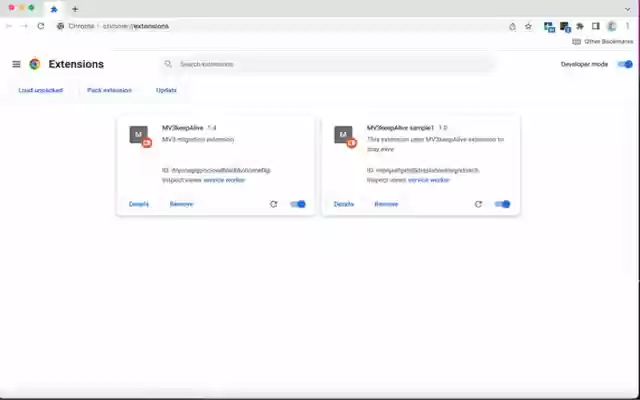Click the second pinned extension icon in toolbar

[x=565, y=27]
